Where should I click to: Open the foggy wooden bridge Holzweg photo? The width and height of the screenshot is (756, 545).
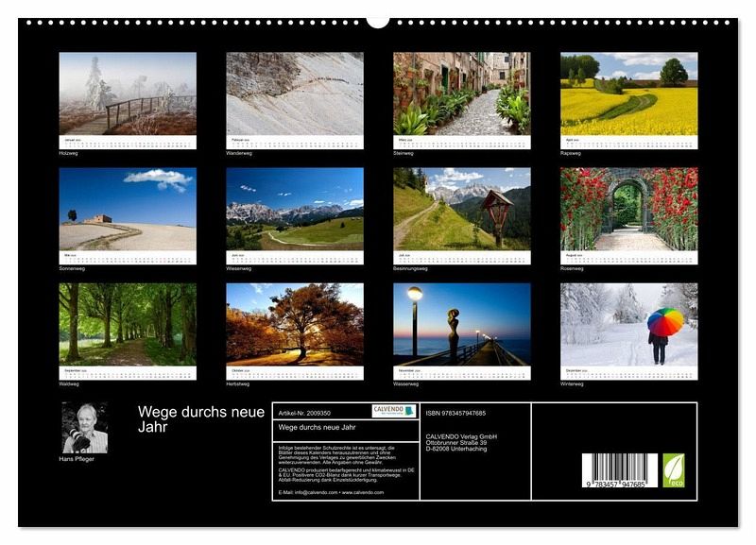coord(128,94)
